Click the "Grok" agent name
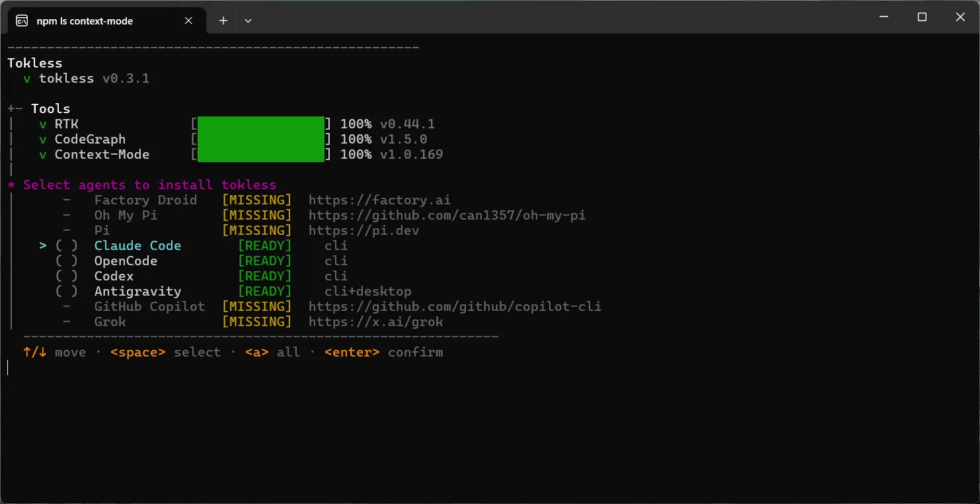This screenshot has height=504, width=980. [110, 321]
